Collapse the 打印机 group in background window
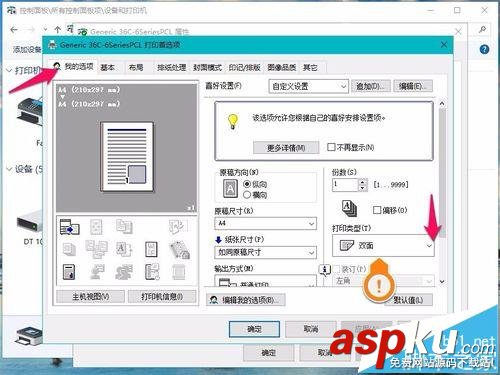Viewport: 500px width, 375px height. 9,71
